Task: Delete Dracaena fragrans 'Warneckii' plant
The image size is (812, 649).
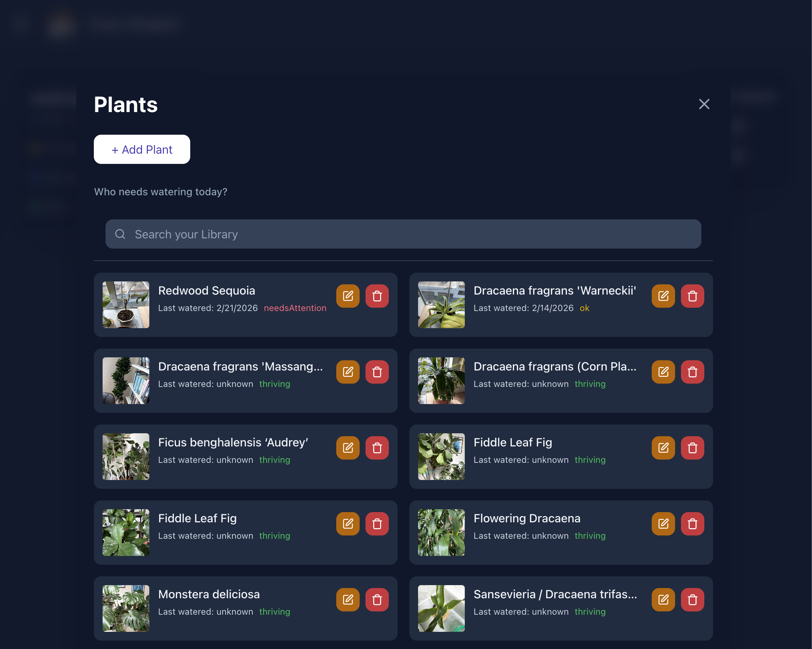Action: tap(693, 296)
